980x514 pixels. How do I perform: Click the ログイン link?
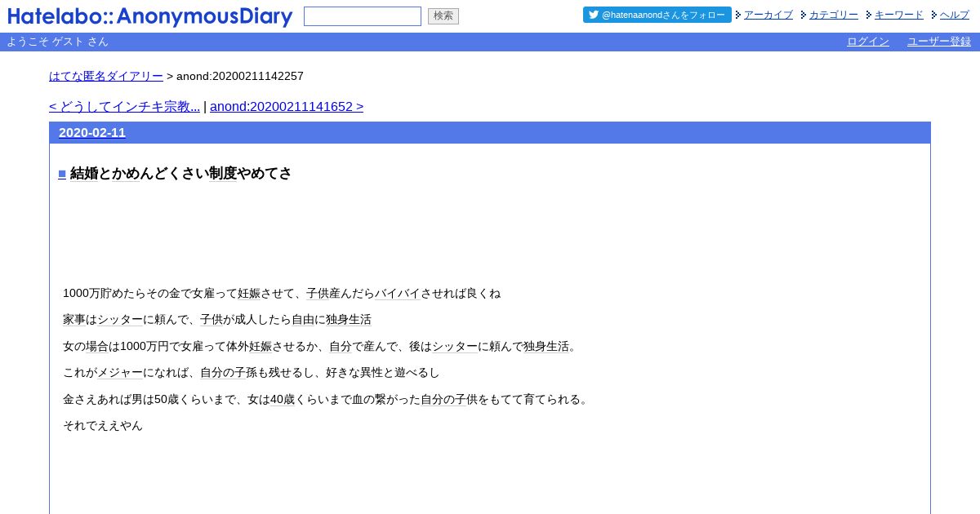868,42
